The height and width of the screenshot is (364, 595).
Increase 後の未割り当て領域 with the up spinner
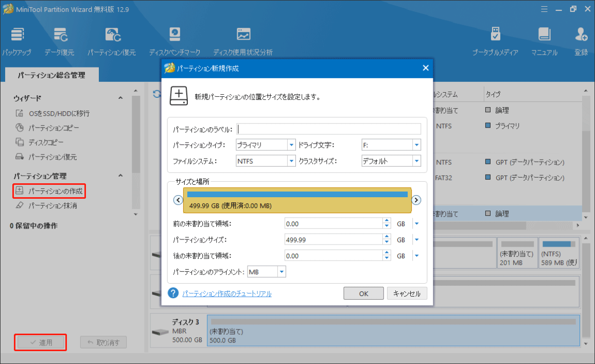tap(387, 253)
